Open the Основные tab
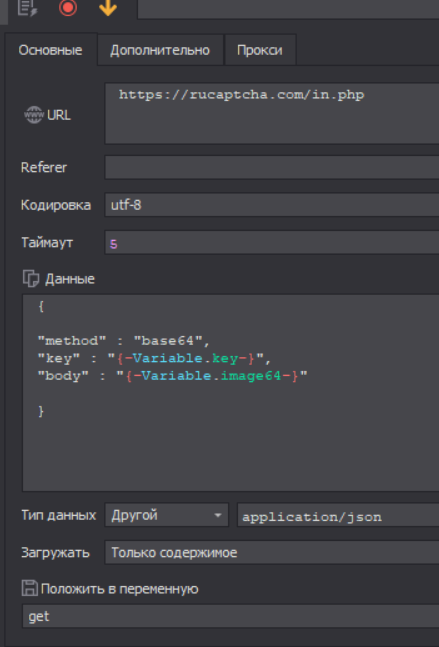 pos(51,50)
